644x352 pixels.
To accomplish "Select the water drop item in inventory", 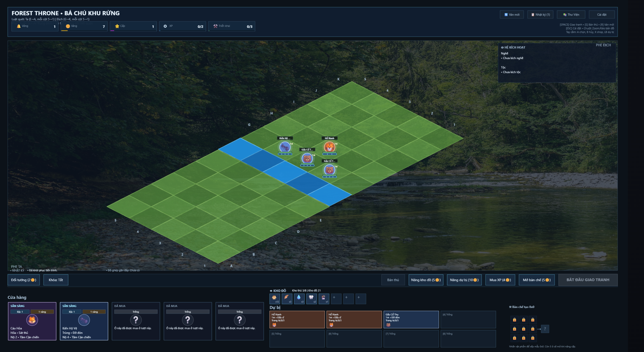I will 299,299.
